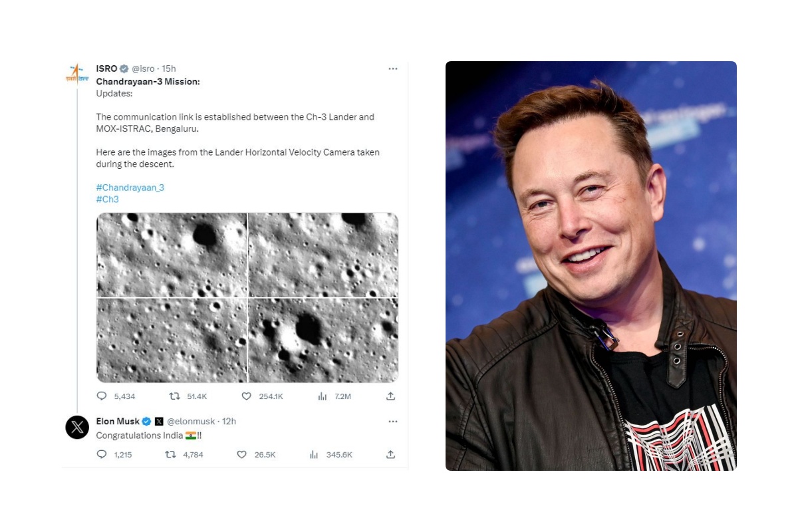Viewport: 798px width, 532px height.
Task: Open the top-left lunar surface image
Action: [172, 255]
